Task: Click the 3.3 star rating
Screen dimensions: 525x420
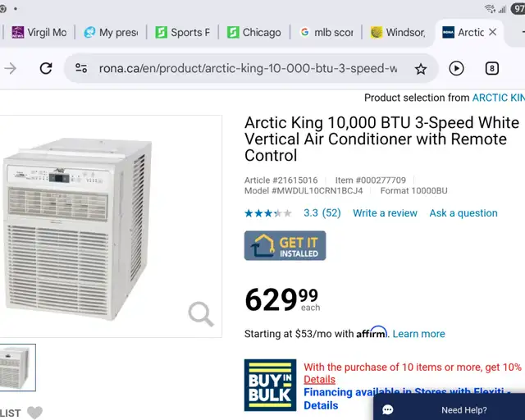Action: (310, 213)
